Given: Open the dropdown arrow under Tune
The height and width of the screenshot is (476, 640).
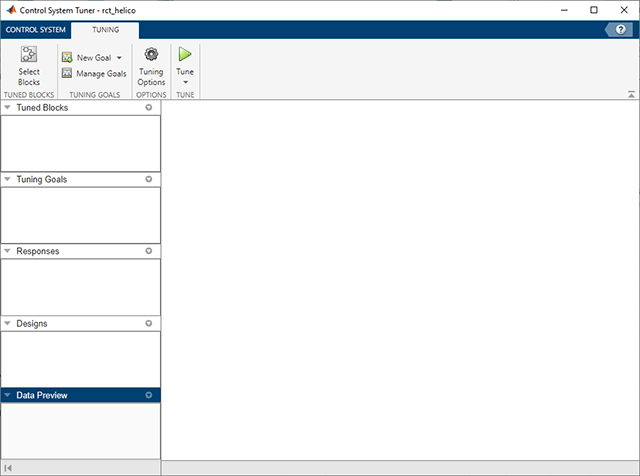Looking at the screenshot, I should tap(185, 83).
